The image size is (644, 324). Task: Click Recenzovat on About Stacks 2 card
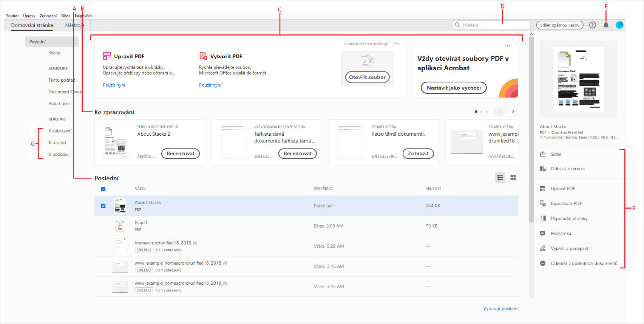[181, 153]
